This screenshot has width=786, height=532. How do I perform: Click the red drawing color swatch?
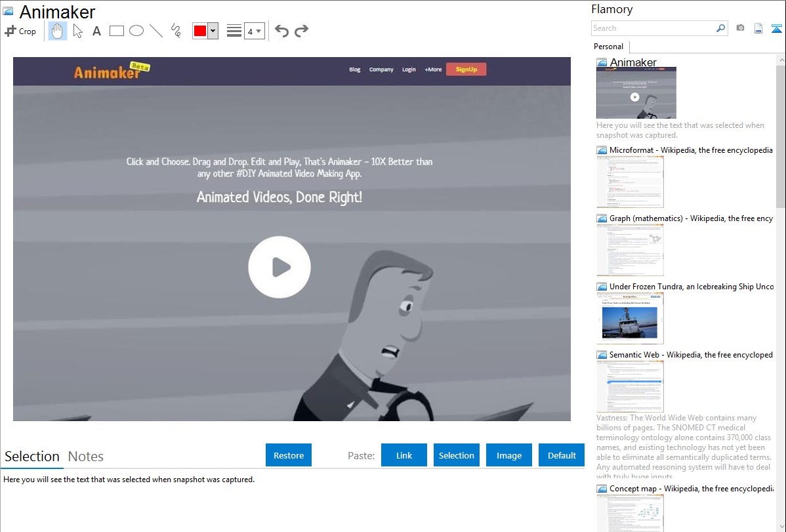pos(200,31)
